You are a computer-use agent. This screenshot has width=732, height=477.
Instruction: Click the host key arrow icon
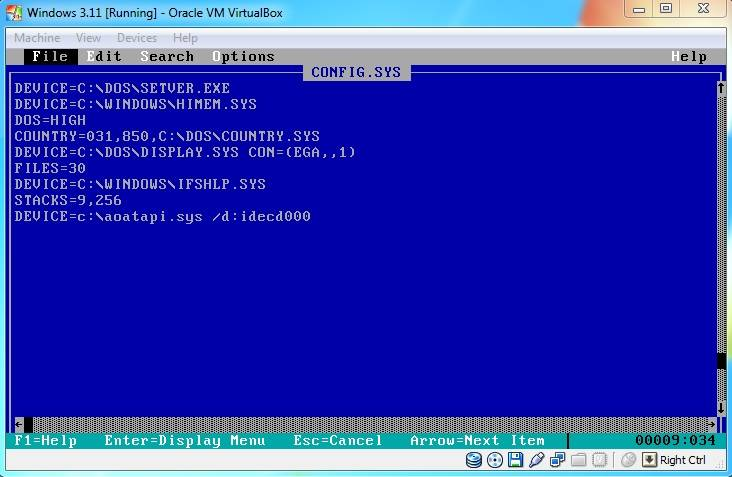point(649,460)
